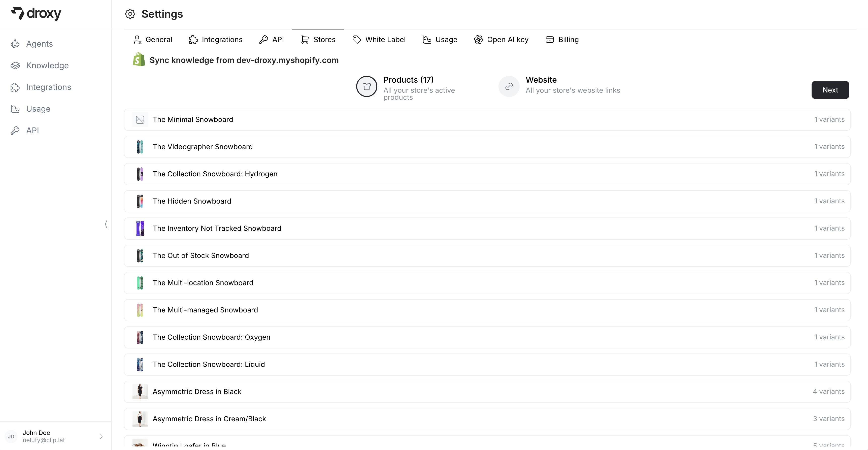Click the Droxy logo

pos(36,14)
